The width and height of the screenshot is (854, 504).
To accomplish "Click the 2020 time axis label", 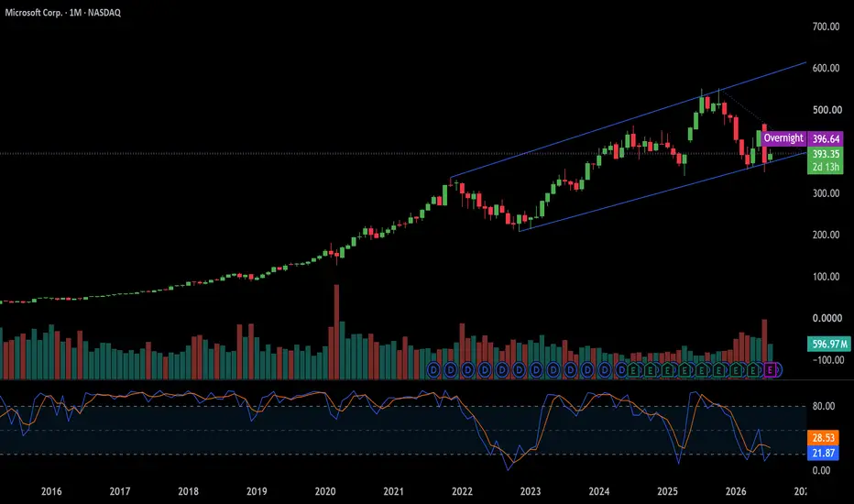I will click(325, 491).
